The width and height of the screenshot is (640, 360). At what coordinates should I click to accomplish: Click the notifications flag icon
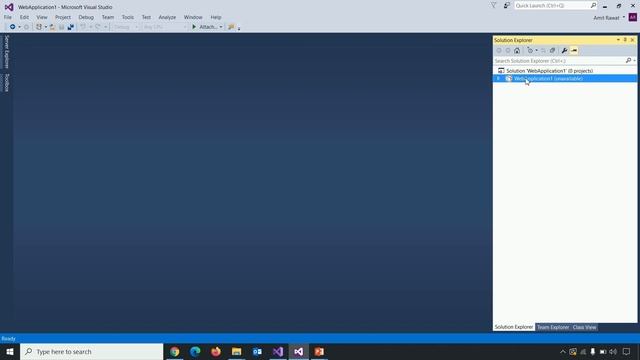pyautogui.click(x=493, y=5)
